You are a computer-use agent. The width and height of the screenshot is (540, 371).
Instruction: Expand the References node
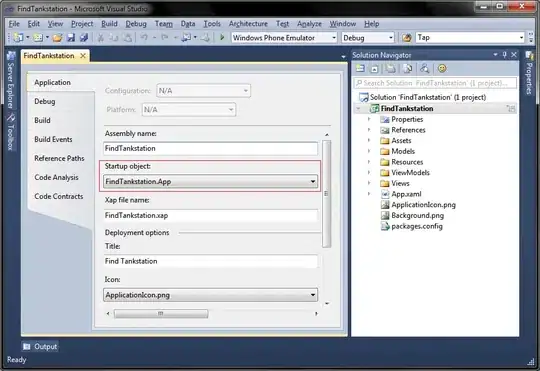369,130
